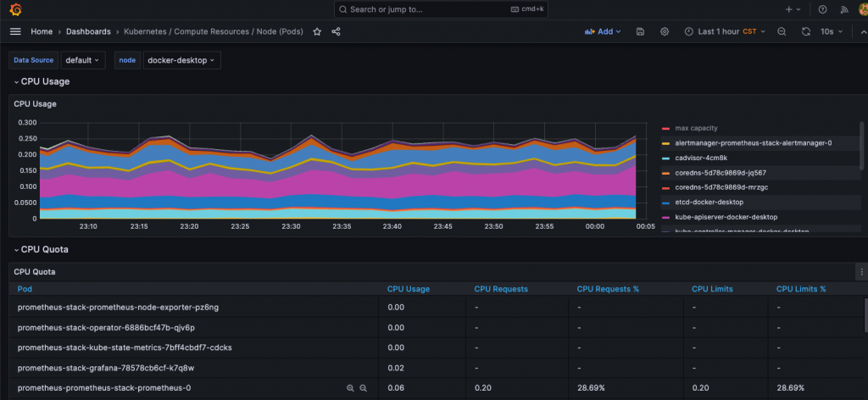Open the user avatar menu
868x400 pixels.
pos(863,9)
